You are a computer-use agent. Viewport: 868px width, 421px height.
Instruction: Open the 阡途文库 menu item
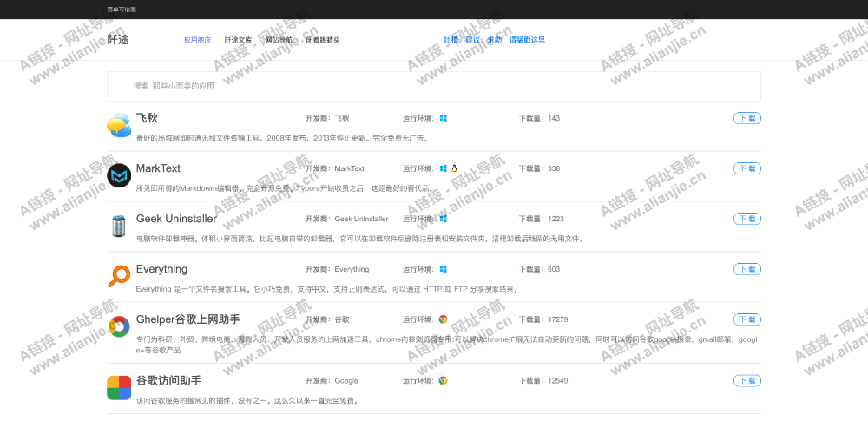coord(238,40)
